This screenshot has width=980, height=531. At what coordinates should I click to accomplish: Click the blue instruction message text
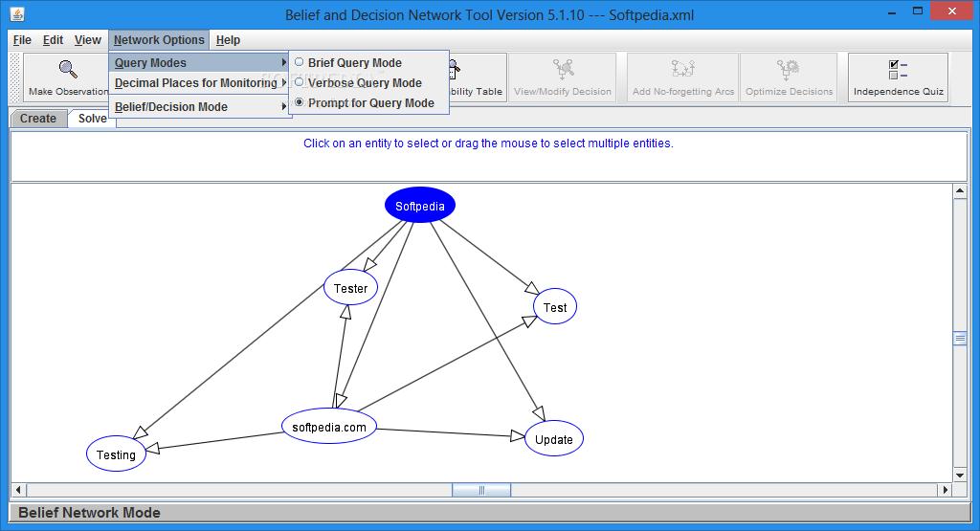tap(488, 144)
